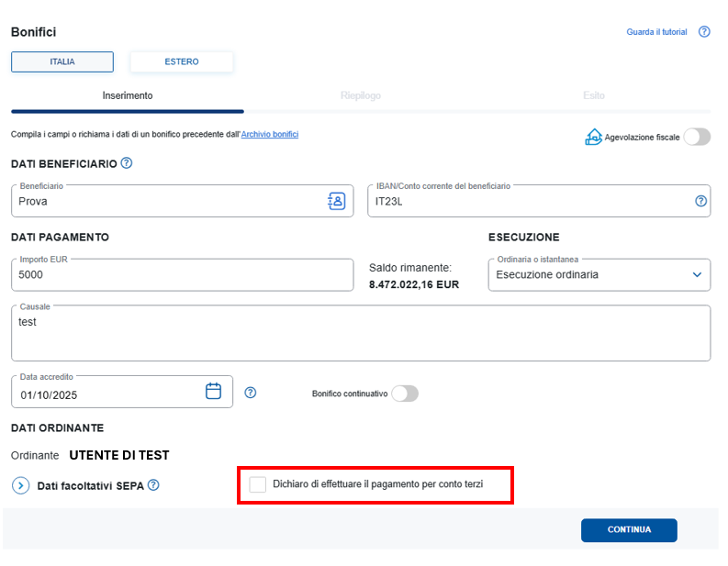Click help icon next to Guarda il tutorial

coord(704,32)
